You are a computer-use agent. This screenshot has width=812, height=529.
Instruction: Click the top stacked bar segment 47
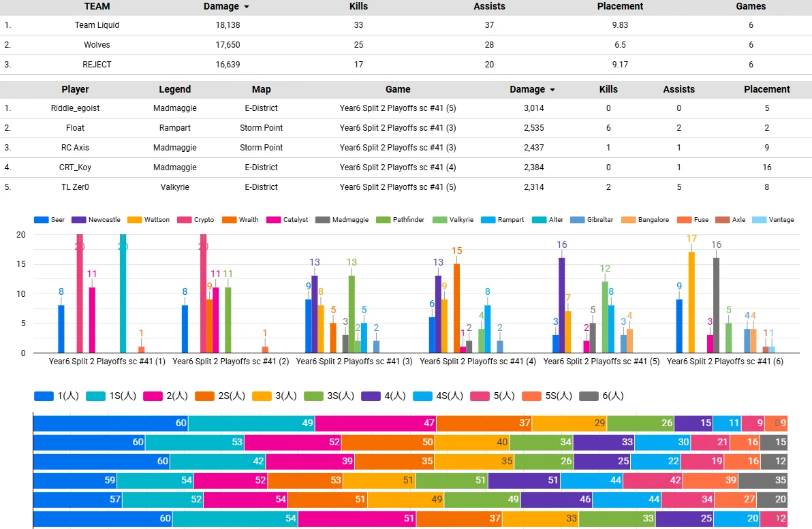point(375,423)
